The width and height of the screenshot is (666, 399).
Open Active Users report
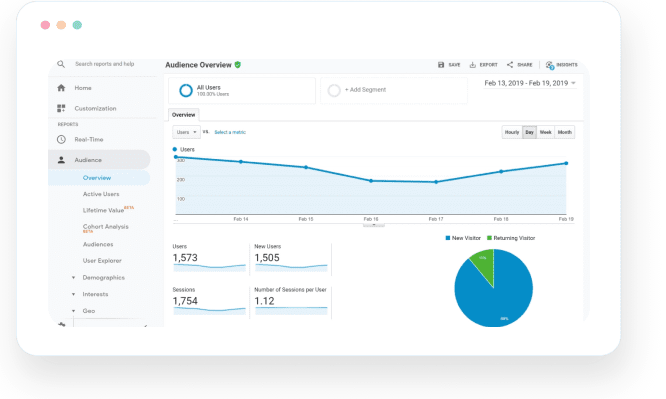tap(101, 194)
